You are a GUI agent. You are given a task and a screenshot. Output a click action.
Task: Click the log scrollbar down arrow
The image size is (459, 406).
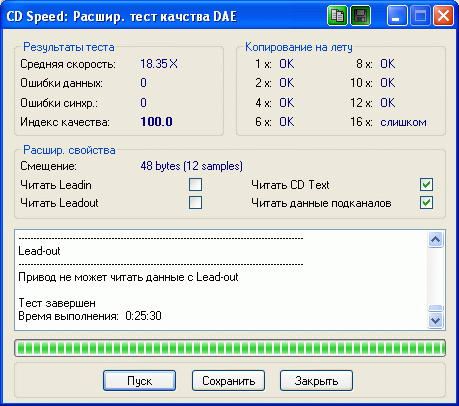click(436, 320)
